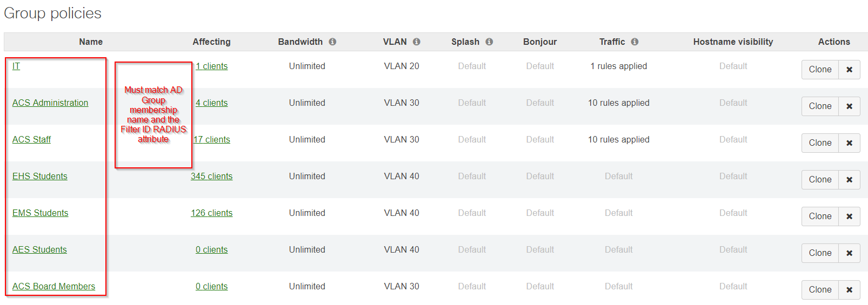Delete the IT group policy

click(x=849, y=70)
